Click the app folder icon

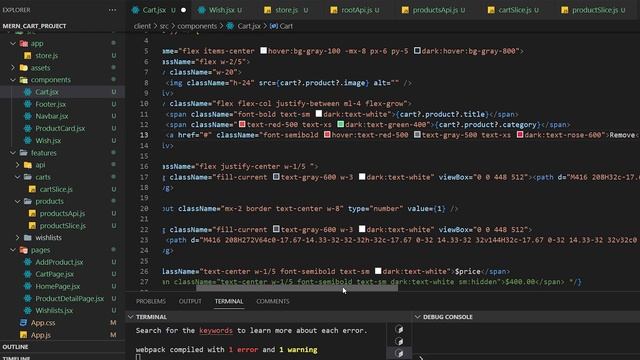click(24, 43)
